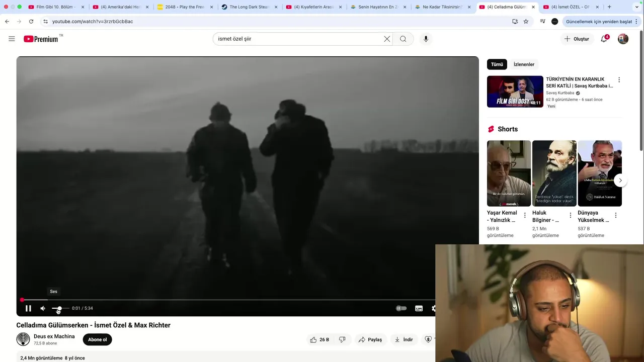Click Güncellemek için yeniden başlat button
Image resolution: width=644 pixels, height=362 pixels.
(x=599, y=22)
